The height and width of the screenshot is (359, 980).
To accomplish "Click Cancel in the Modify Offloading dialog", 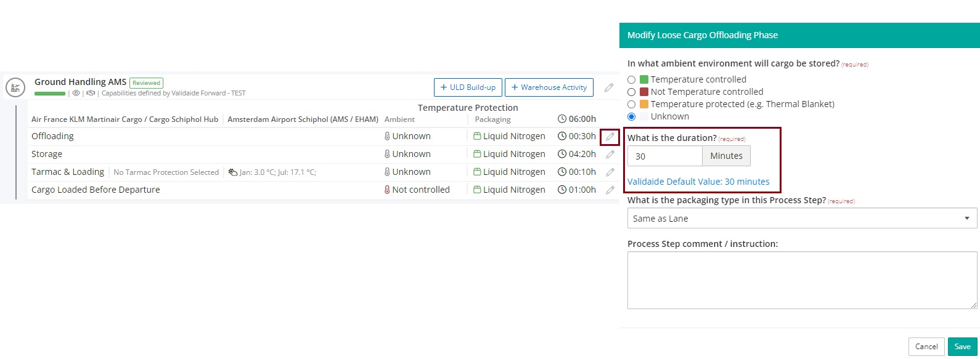I will pos(926,347).
